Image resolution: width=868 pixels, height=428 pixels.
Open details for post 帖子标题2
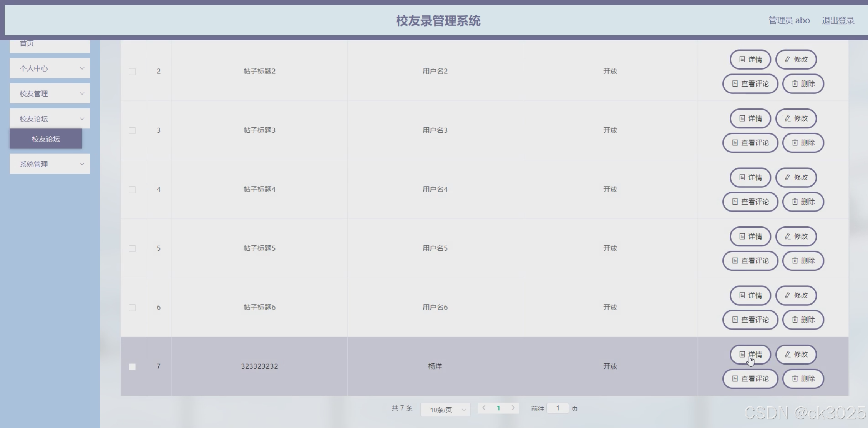pos(750,59)
